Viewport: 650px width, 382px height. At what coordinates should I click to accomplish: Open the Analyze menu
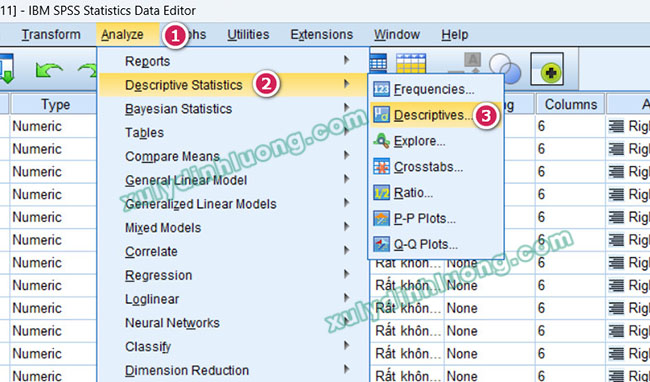pyautogui.click(x=122, y=34)
